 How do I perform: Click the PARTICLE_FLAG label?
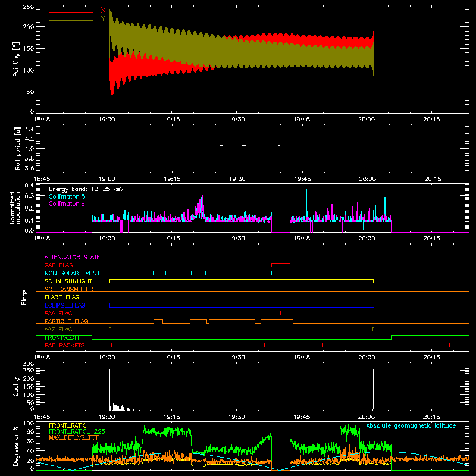pos(67,321)
